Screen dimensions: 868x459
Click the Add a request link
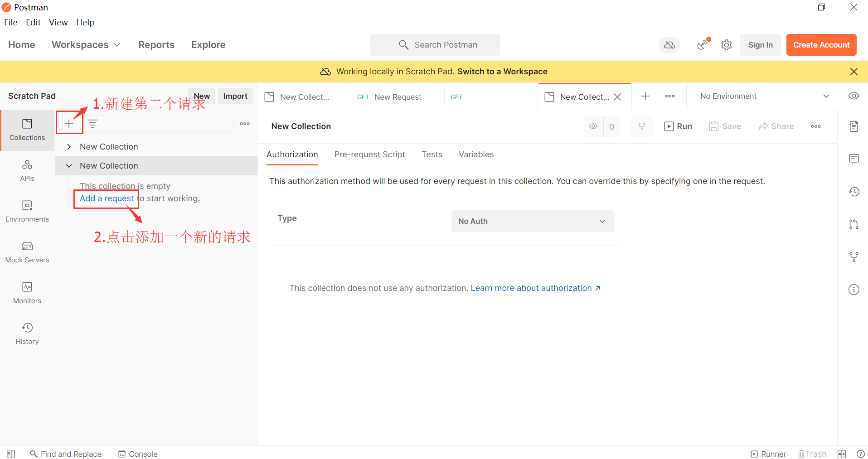(x=106, y=198)
